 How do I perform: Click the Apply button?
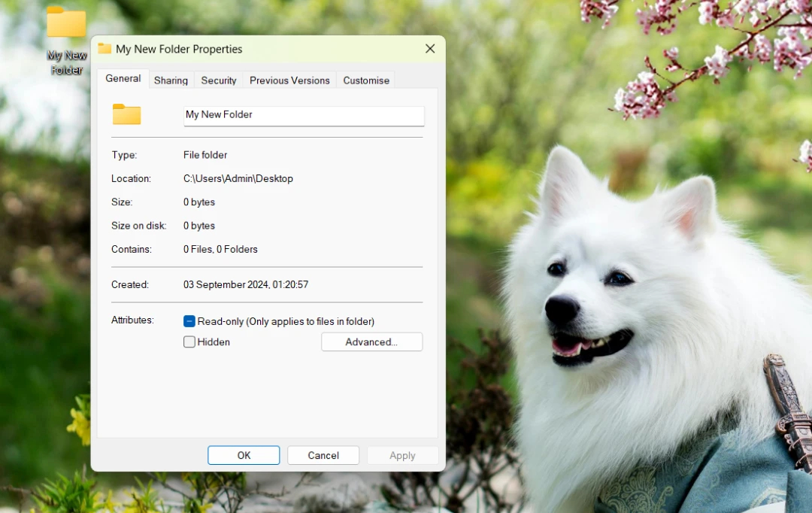click(402, 455)
